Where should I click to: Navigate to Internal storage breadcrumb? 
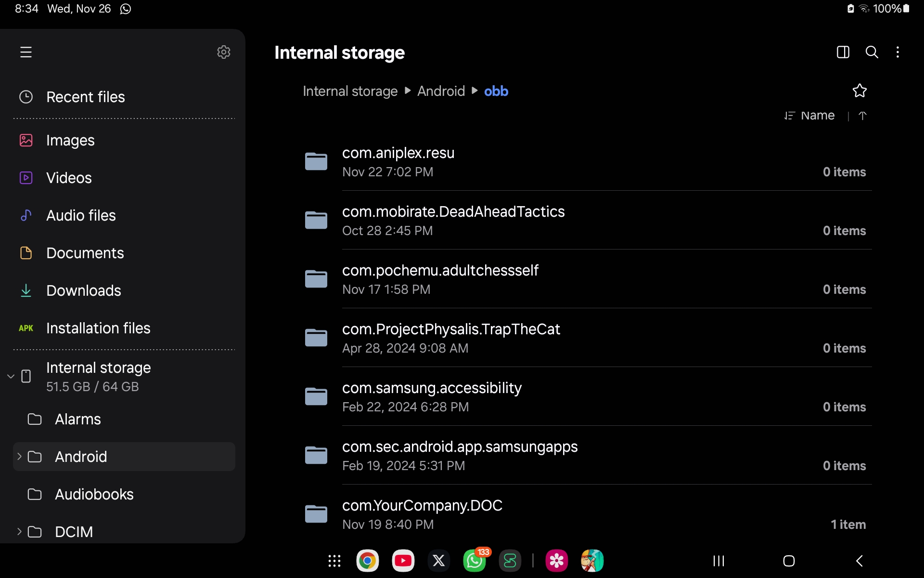pyautogui.click(x=350, y=91)
